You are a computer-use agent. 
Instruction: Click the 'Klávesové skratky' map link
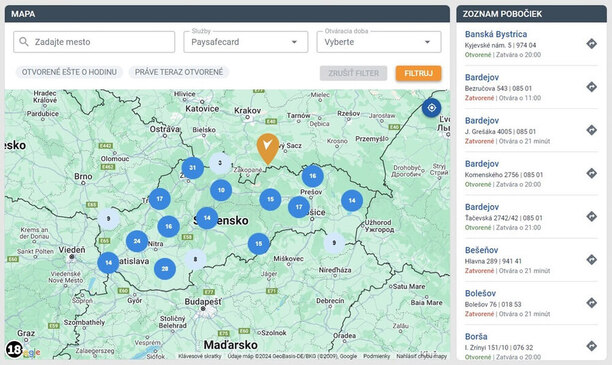(200, 356)
